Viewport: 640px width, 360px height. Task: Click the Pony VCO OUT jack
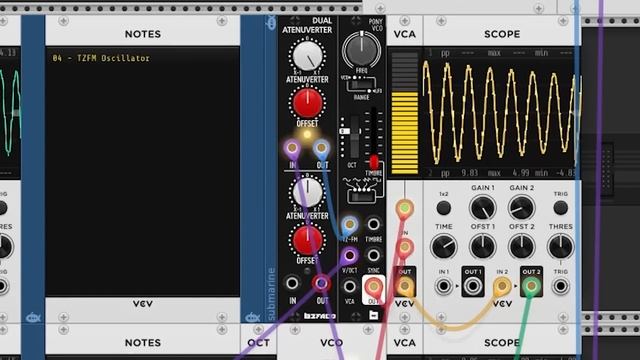373,286
